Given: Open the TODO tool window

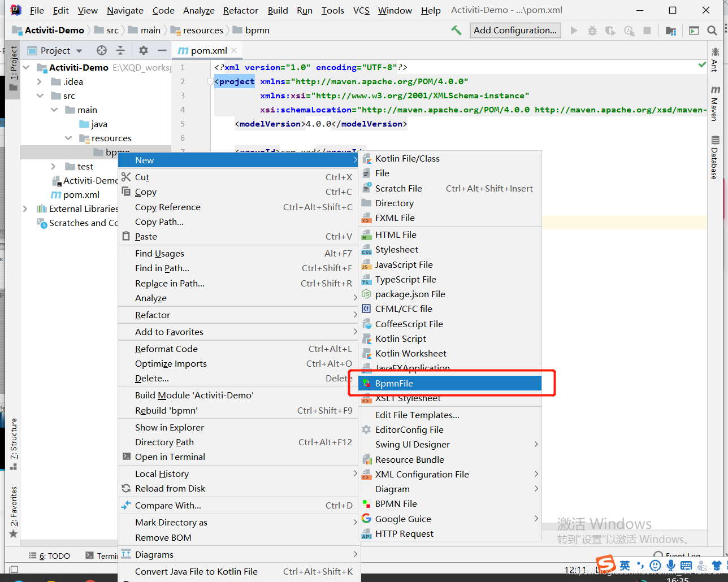Looking at the screenshot, I should tap(50, 556).
